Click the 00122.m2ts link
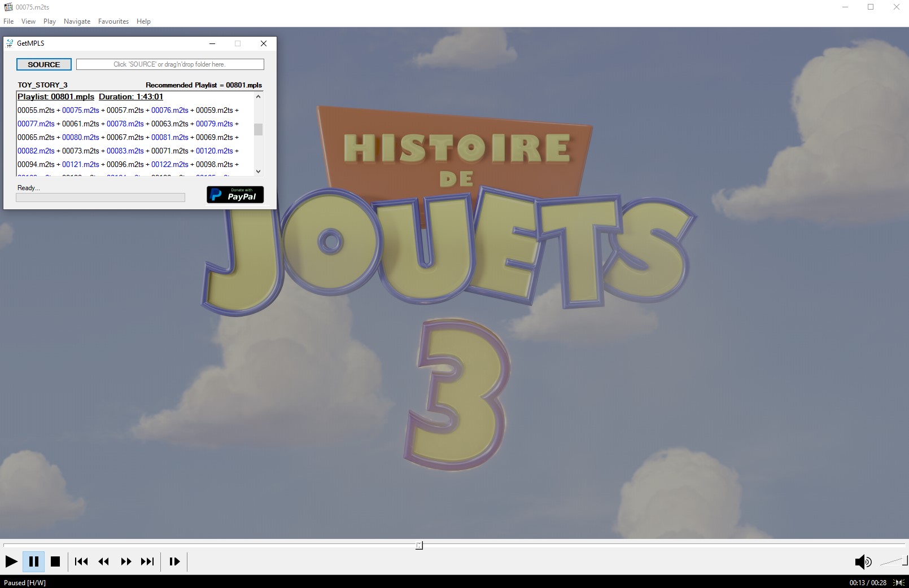909x588 pixels. (x=170, y=164)
